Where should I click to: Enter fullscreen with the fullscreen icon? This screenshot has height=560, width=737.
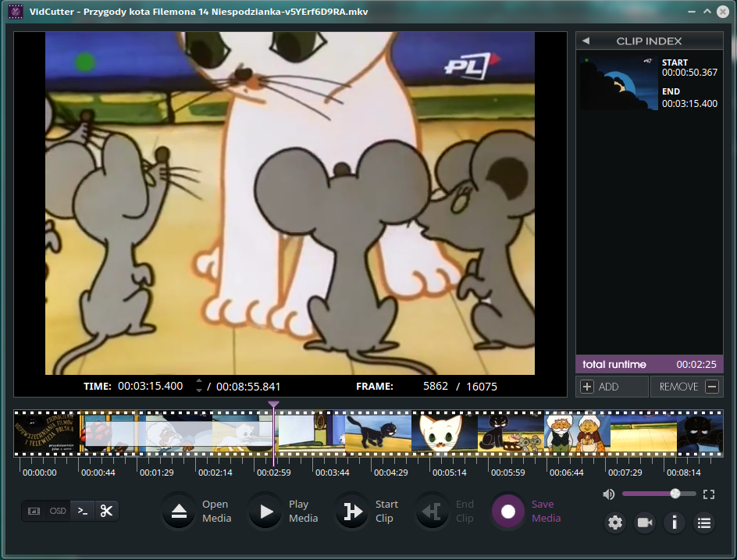click(x=709, y=494)
